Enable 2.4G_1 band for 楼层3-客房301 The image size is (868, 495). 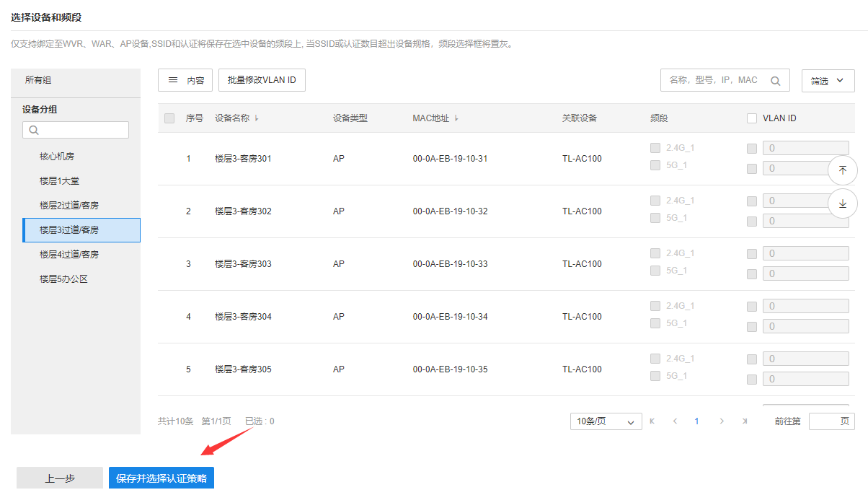click(655, 148)
